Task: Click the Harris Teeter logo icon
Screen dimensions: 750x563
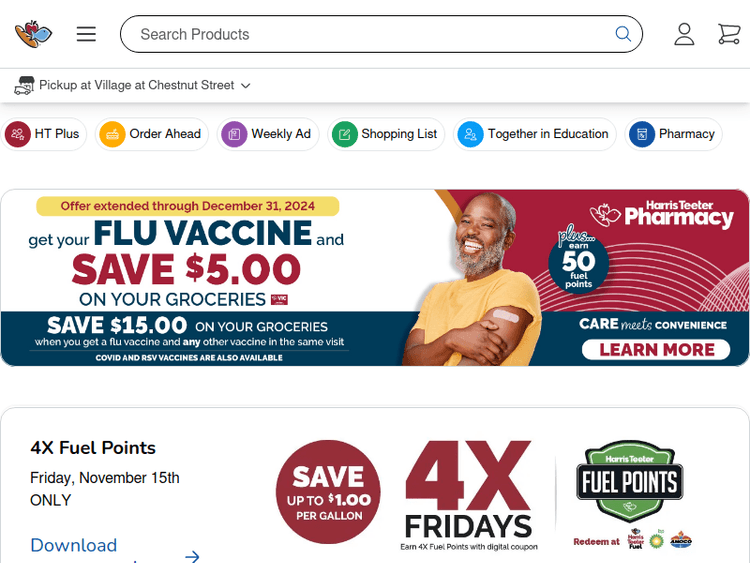Action: [33, 34]
